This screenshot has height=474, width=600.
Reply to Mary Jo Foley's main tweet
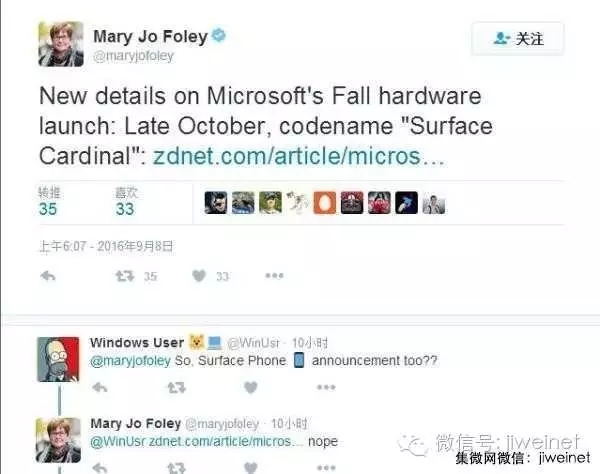(48, 276)
